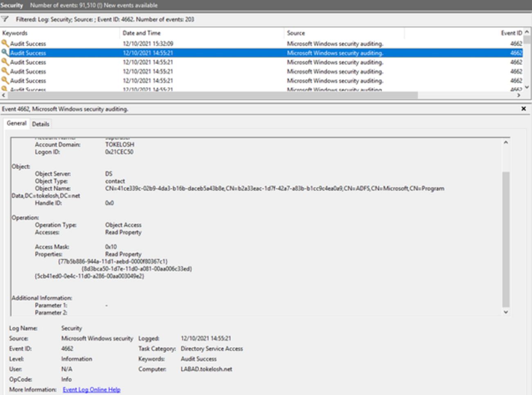
Task: Select the General tab
Action: [x=16, y=123]
